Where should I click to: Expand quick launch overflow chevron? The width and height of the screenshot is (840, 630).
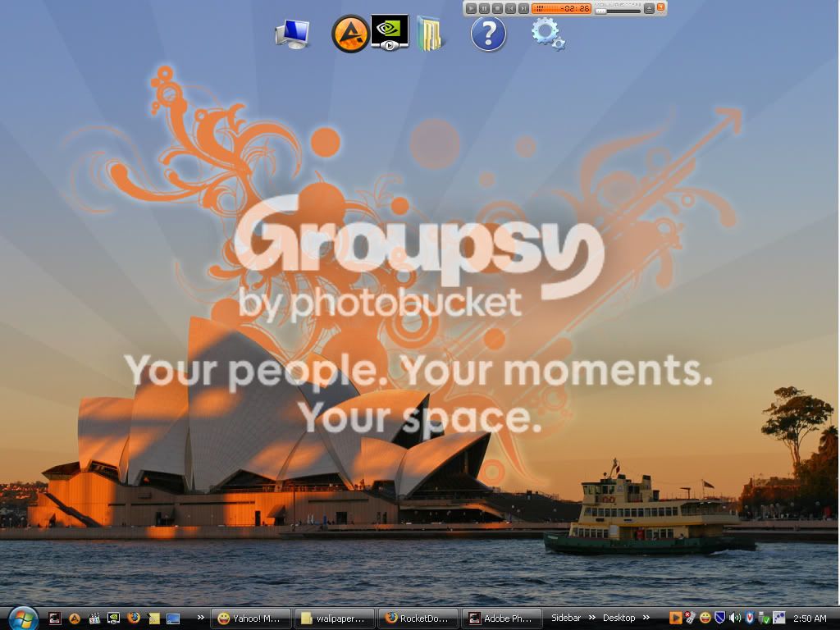(200, 618)
